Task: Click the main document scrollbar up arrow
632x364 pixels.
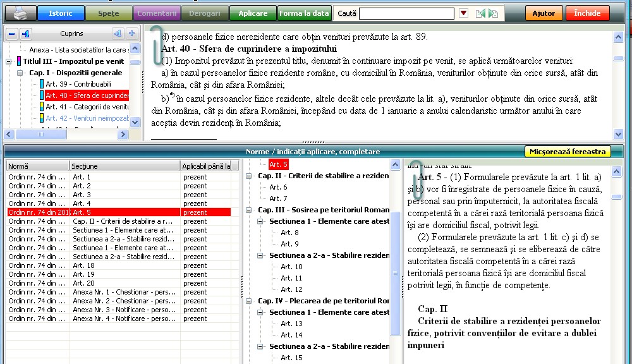Action: [618, 37]
